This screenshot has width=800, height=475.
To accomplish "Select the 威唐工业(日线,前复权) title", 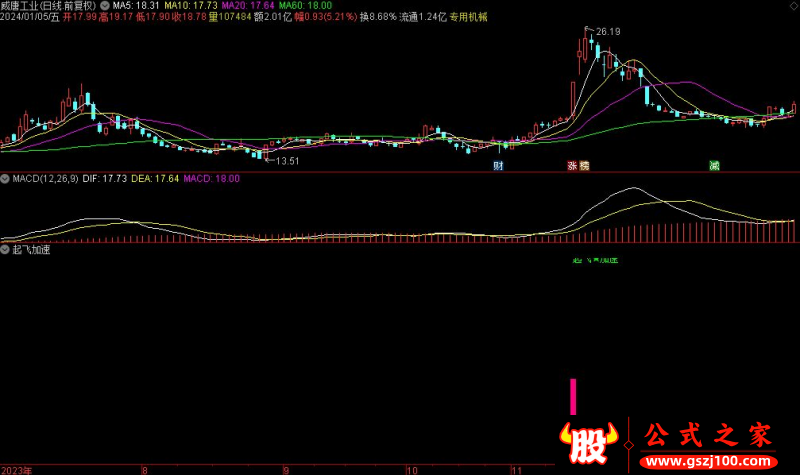I will point(48,6).
